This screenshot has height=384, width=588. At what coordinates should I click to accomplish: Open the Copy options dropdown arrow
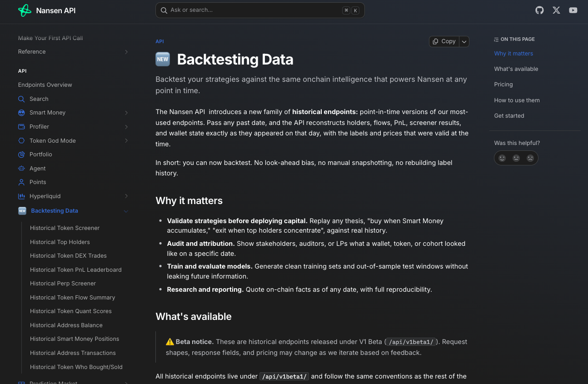pyautogui.click(x=464, y=41)
